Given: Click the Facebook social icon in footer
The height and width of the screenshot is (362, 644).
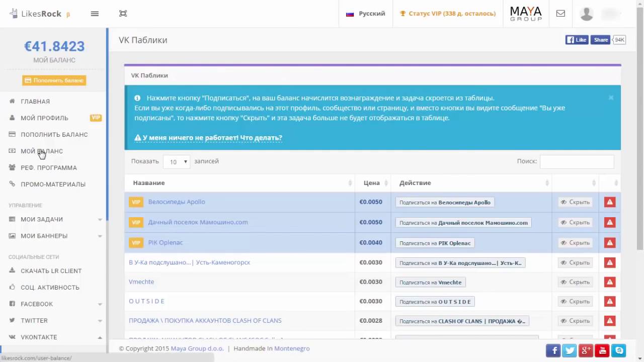Looking at the screenshot, I should tap(553, 350).
